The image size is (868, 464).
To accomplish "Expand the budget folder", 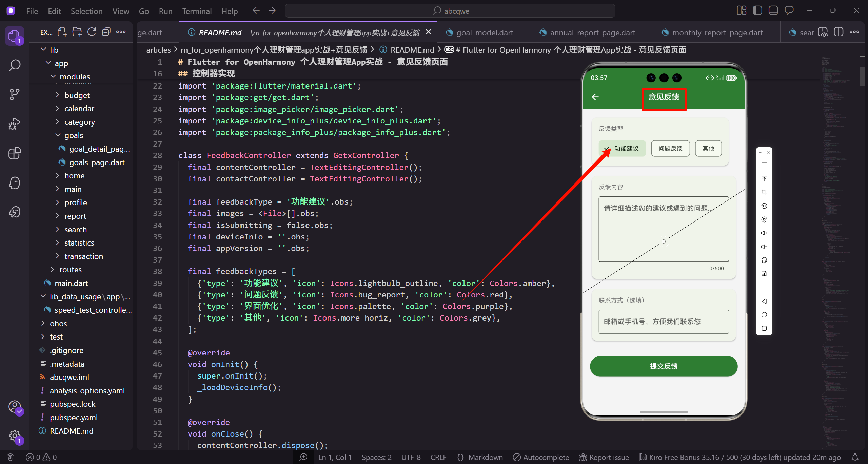I will (77, 95).
